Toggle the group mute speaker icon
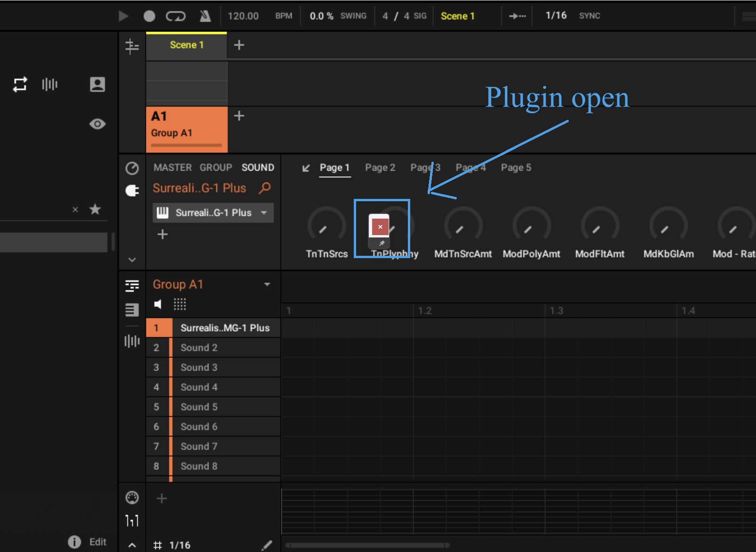This screenshot has width=756, height=552. pyautogui.click(x=158, y=304)
